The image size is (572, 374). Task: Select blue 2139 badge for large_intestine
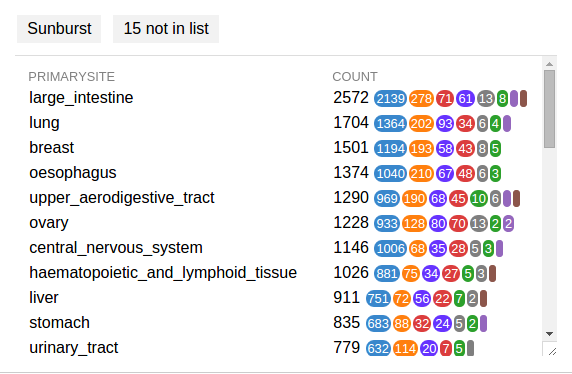390,99
